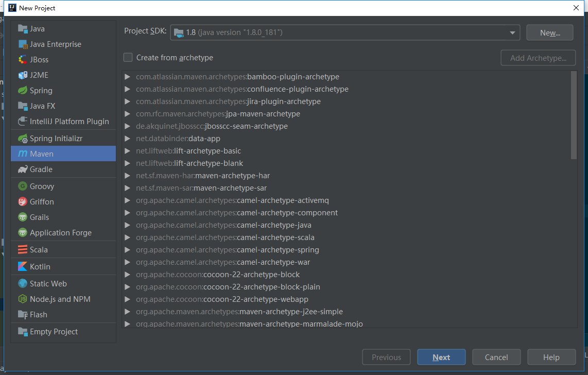
Task: Click the Scala red bars icon
Action: click(23, 250)
